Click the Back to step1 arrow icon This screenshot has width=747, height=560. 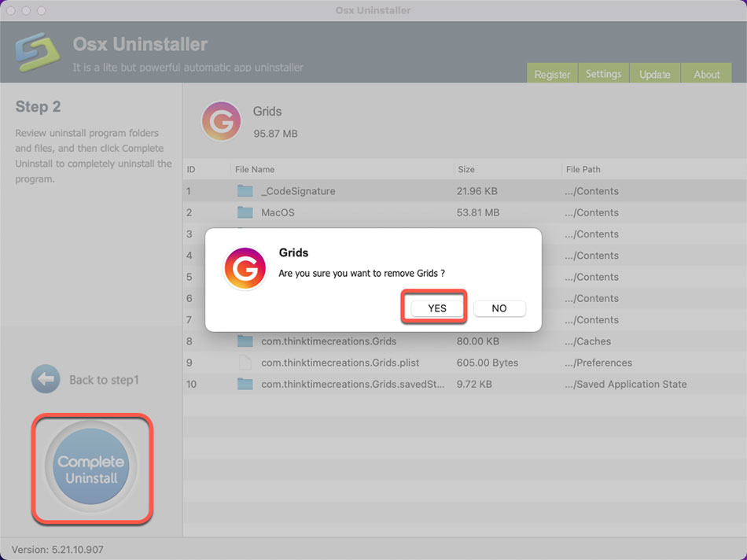click(x=46, y=380)
